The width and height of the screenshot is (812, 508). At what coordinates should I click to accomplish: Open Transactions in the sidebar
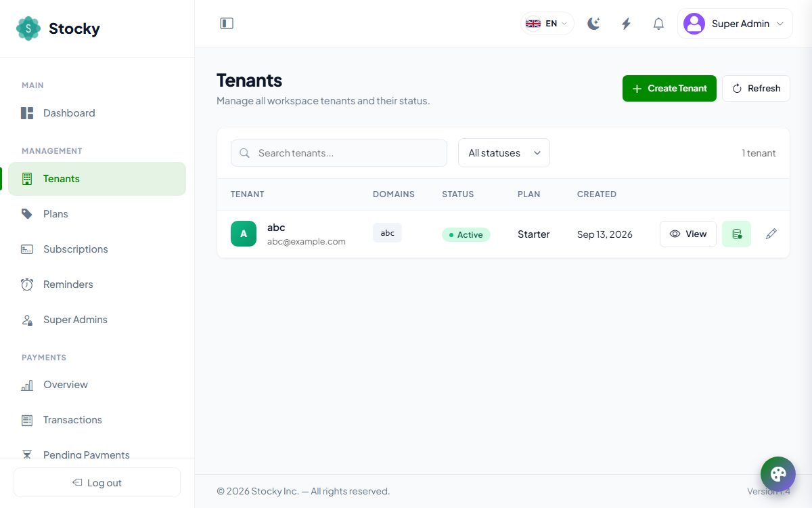coord(97,420)
